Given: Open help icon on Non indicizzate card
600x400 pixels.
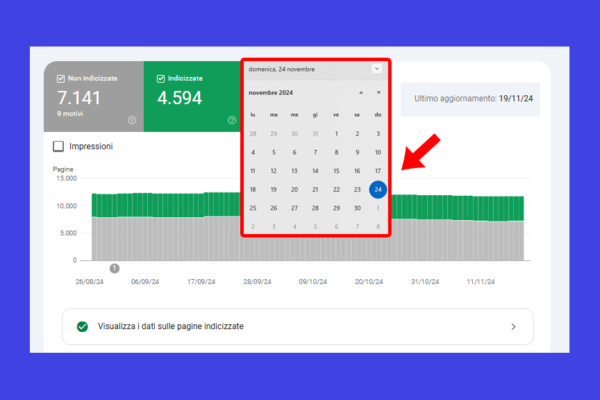Looking at the screenshot, I should 132,120.
